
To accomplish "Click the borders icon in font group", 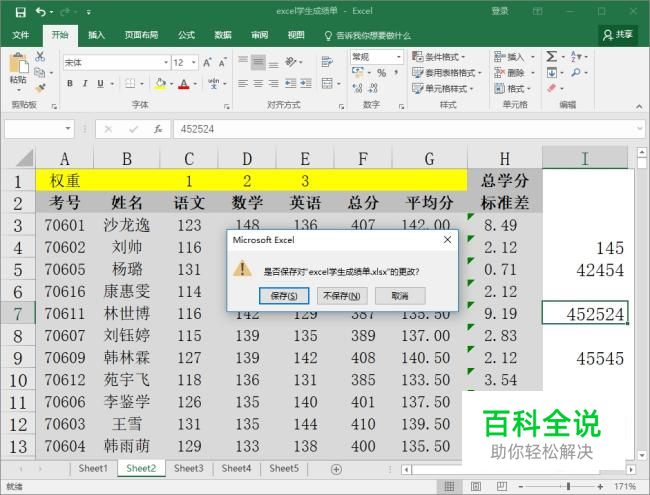I will point(130,84).
